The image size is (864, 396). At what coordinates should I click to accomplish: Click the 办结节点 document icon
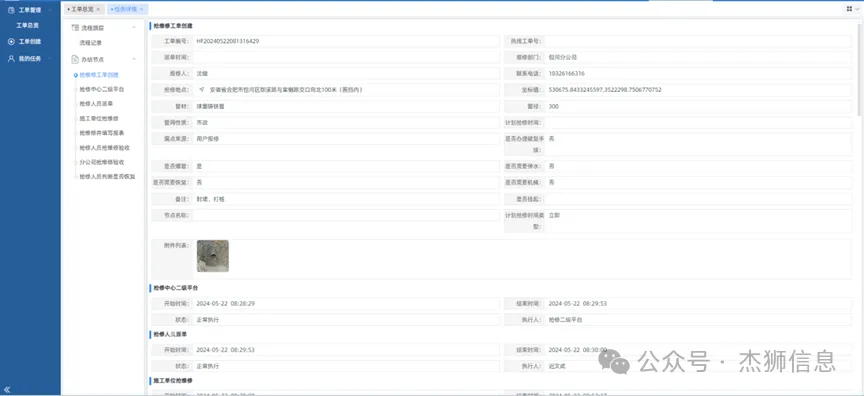pyautogui.click(x=75, y=59)
